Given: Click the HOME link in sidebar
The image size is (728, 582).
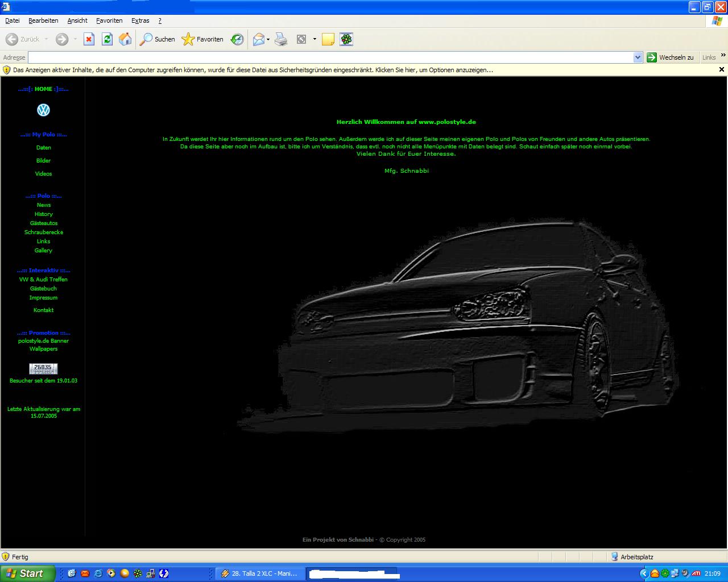Looking at the screenshot, I should tap(43, 89).
